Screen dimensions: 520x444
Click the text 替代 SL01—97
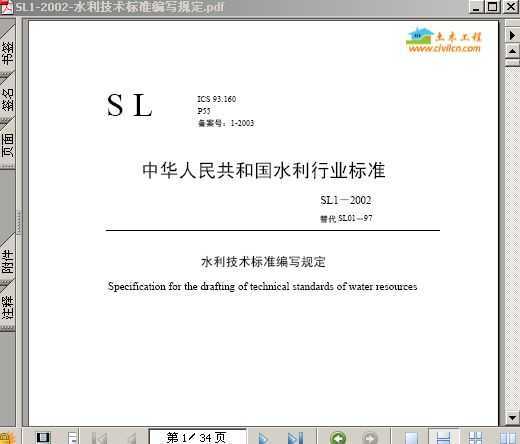(346, 218)
